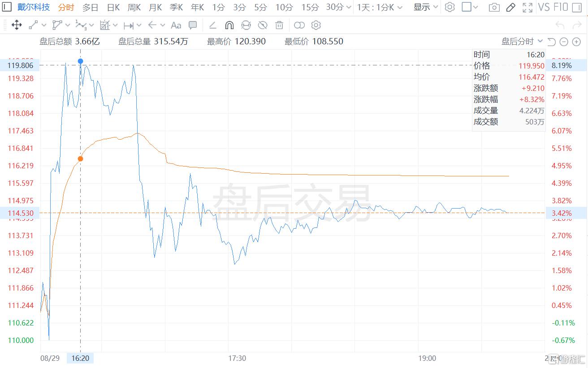Screen dimensions: 588x368
Task: Expand measurement analysis tool options arrow
Action: 115,25
